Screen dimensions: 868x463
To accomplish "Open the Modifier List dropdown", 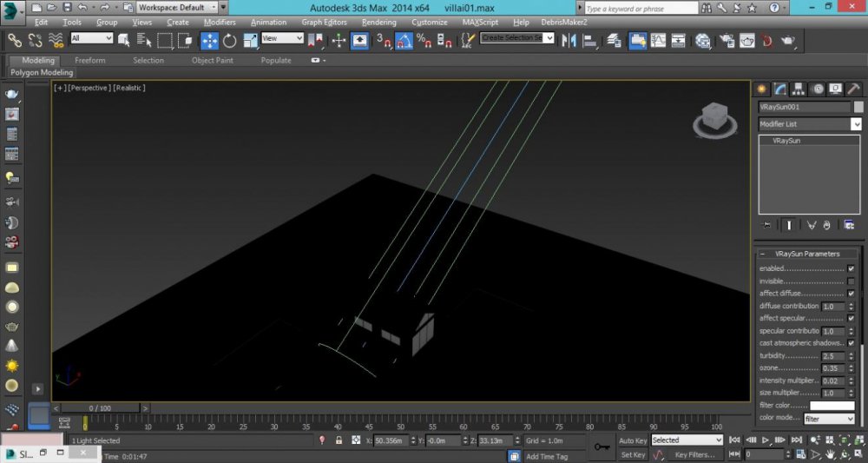I will 809,124.
